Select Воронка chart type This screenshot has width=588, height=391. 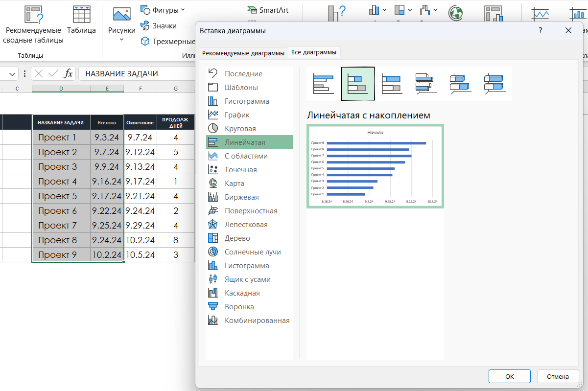[x=250, y=307]
